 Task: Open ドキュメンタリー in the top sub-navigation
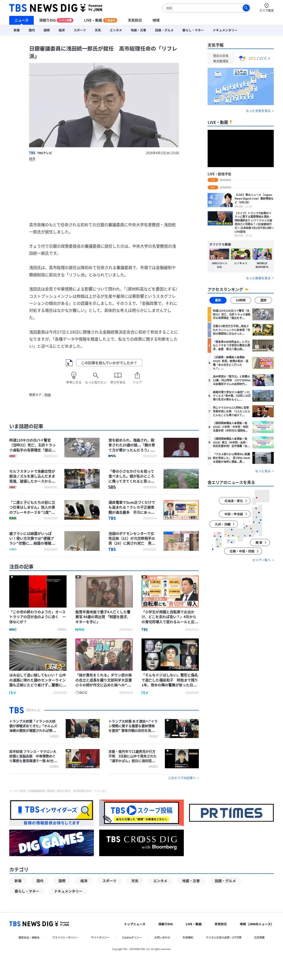click(225, 30)
